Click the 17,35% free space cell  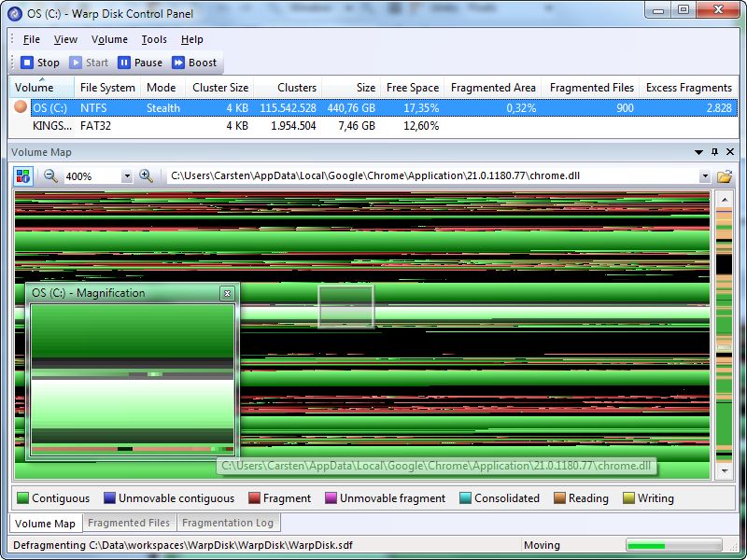pos(421,108)
